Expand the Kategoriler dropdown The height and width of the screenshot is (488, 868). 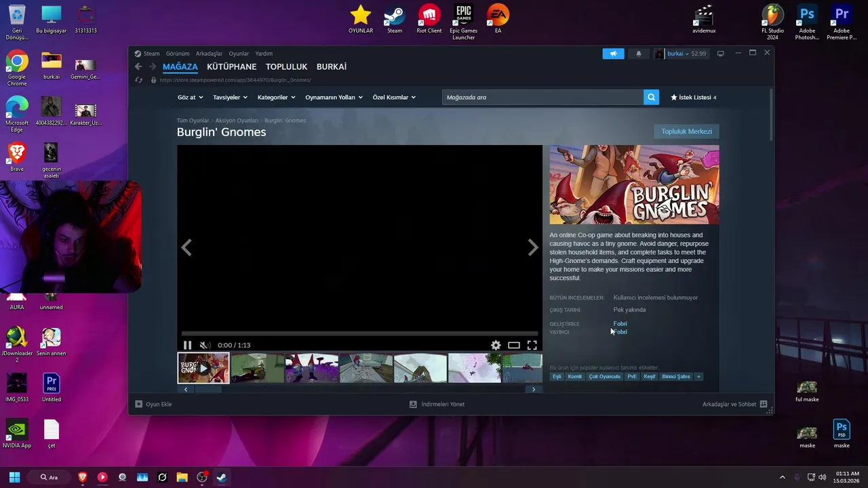coord(276,97)
